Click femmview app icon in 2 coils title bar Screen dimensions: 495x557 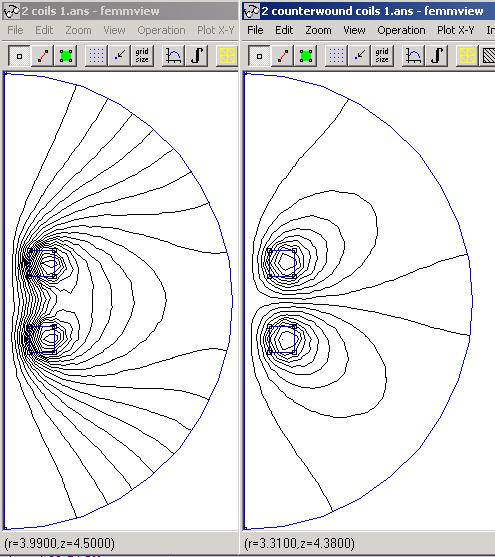11,11
